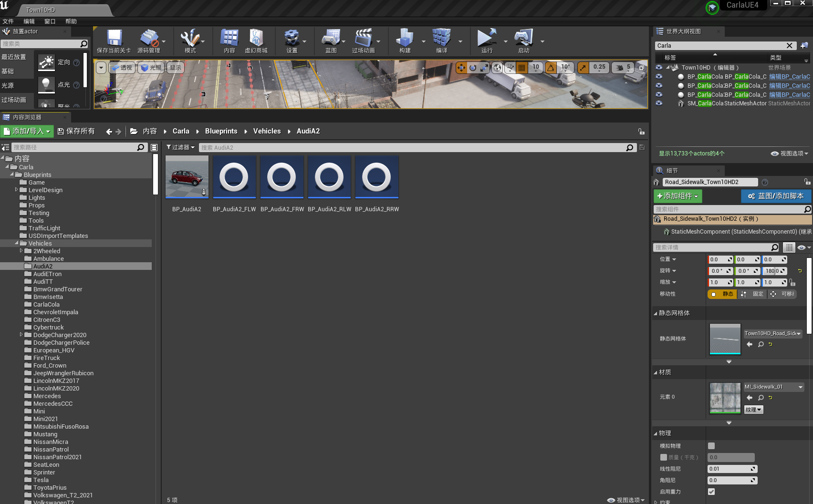Open the Window menu

point(50,21)
